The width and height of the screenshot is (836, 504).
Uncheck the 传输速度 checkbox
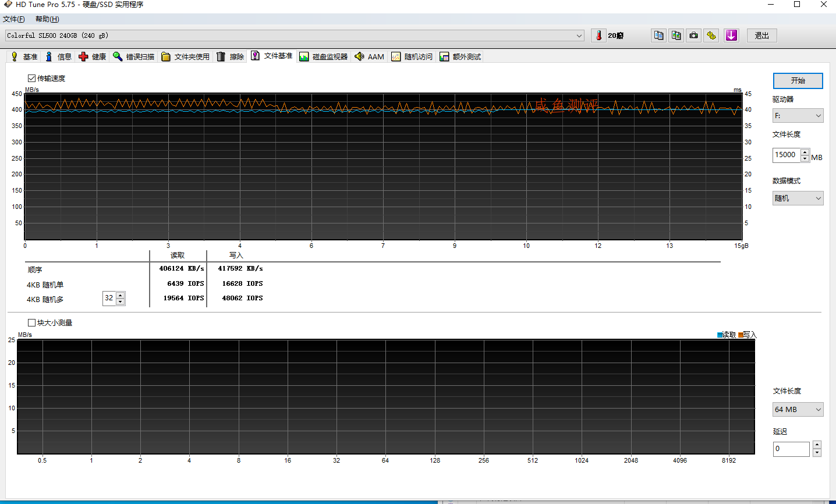pos(31,78)
